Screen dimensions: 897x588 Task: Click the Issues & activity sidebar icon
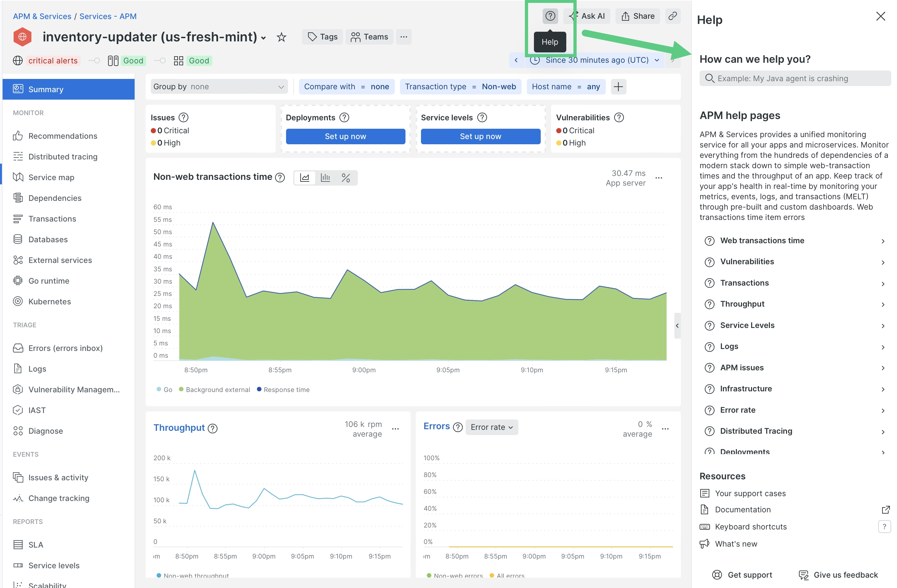pos(18,478)
